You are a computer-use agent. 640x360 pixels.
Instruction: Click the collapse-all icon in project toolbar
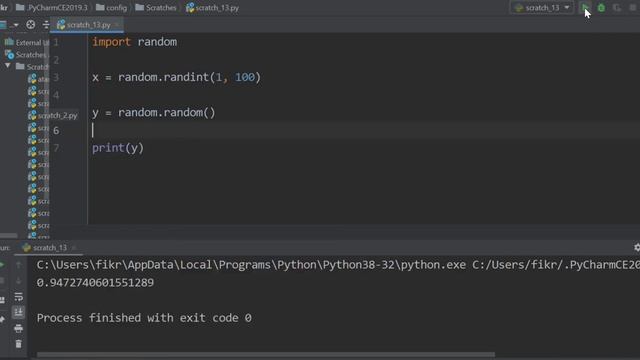pyautogui.click(x=45, y=25)
